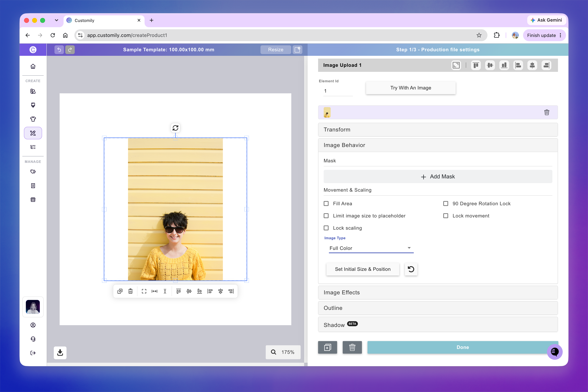Image resolution: width=588 pixels, height=392 pixels.
Task: Click the Resize button
Action: 276,50
